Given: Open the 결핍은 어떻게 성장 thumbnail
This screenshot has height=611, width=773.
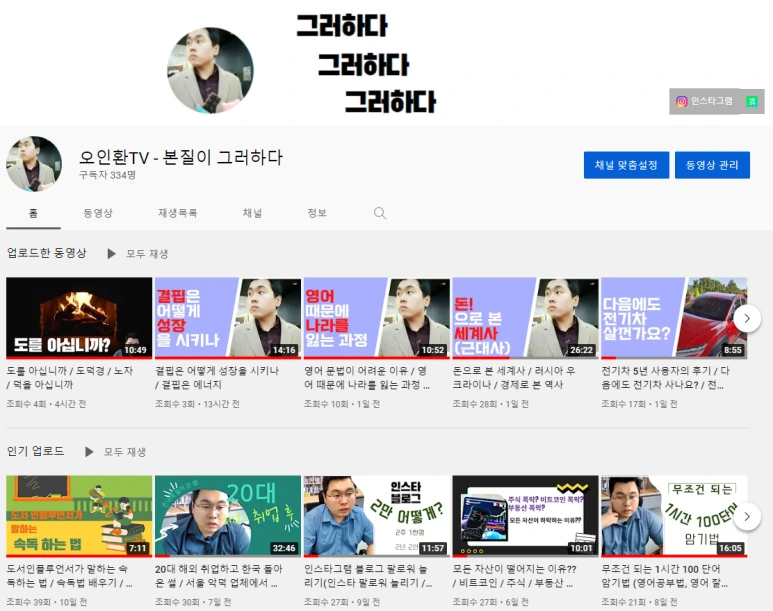Looking at the screenshot, I should click(228, 318).
